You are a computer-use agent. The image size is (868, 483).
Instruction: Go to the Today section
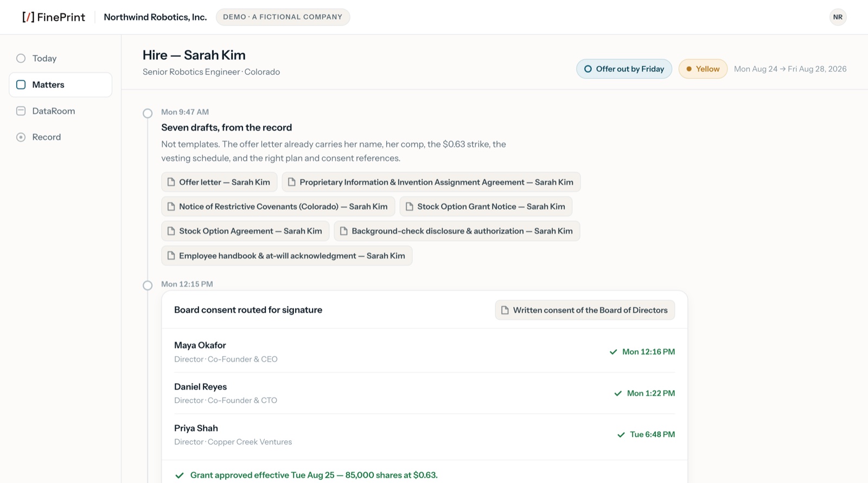point(61,58)
